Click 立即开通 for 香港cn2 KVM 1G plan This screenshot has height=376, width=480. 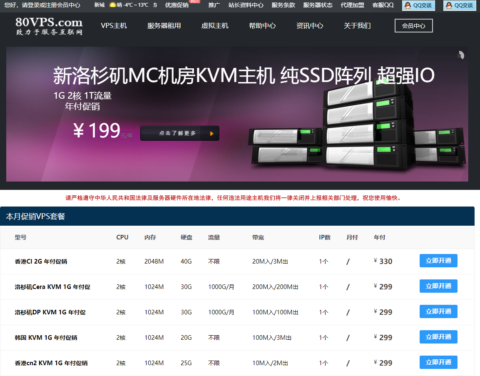click(x=438, y=362)
